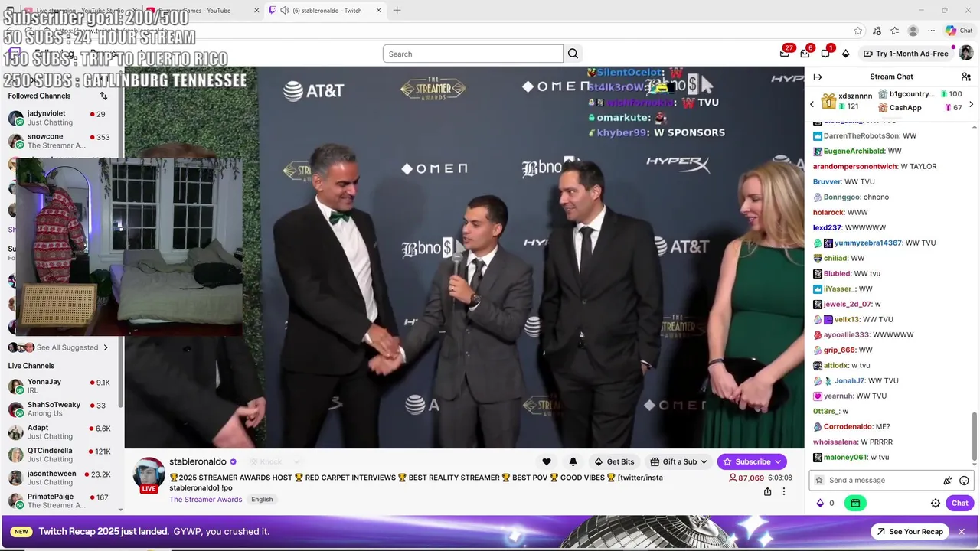Click the Send a message chat box
The width and height of the screenshot is (980, 551).
pos(891,481)
